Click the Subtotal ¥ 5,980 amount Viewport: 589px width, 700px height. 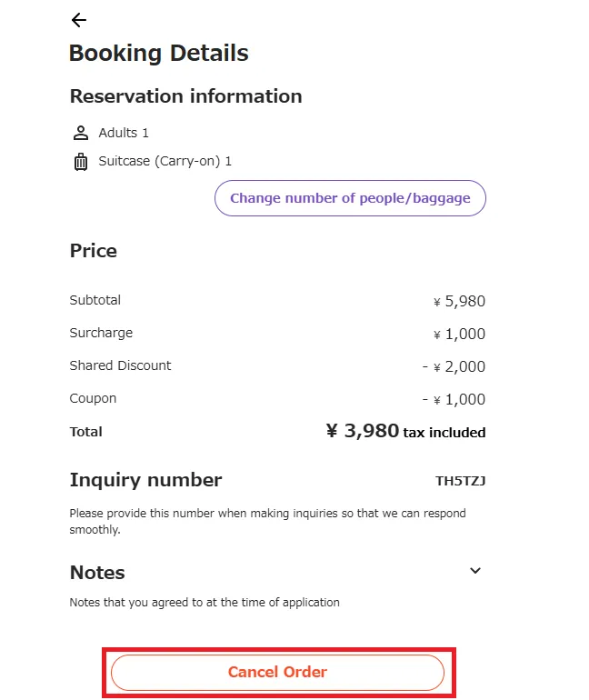click(x=459, y=301)
